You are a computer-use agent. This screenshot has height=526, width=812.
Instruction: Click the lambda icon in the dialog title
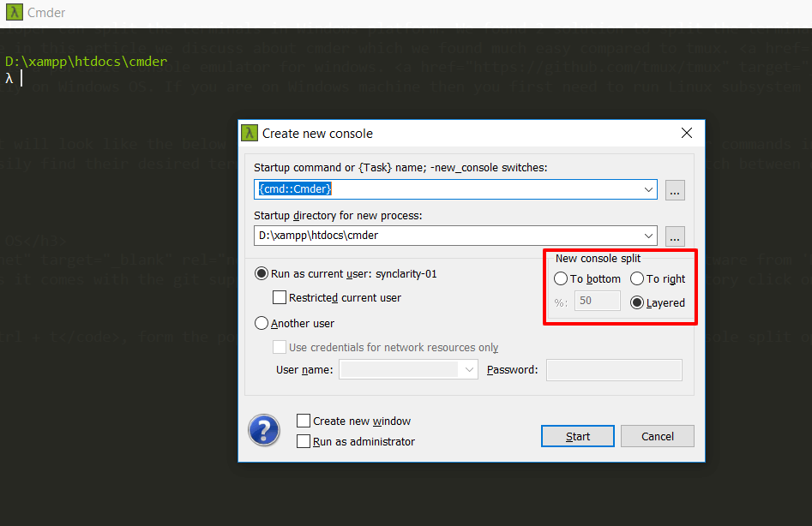pos(250,133)
